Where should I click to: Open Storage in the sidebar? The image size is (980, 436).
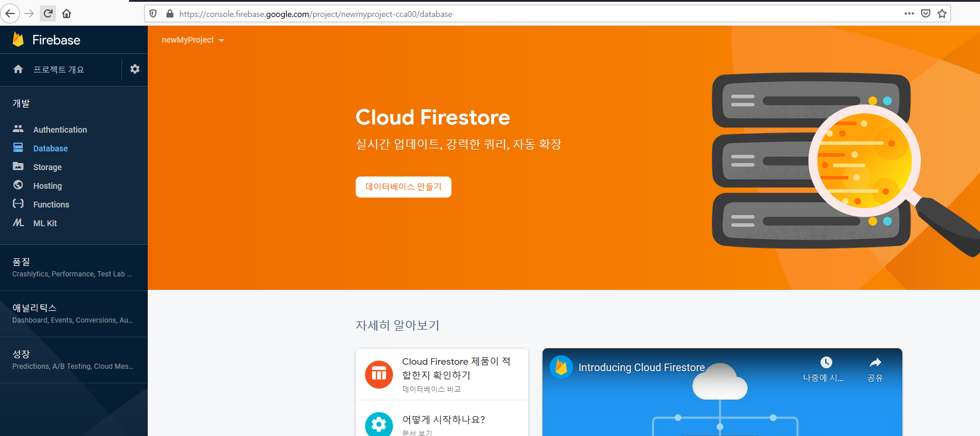pyautogui.click(x=47, y=167)
